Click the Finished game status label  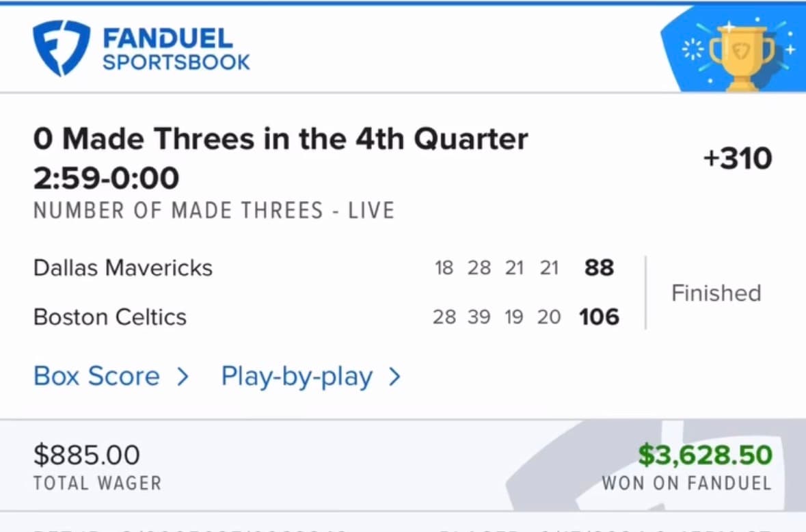pos(716,293)
